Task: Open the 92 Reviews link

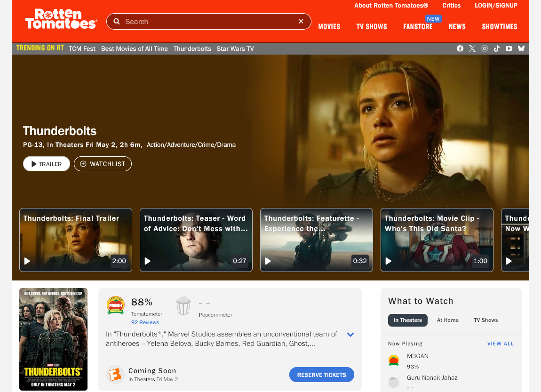Action: pos(145,322)
